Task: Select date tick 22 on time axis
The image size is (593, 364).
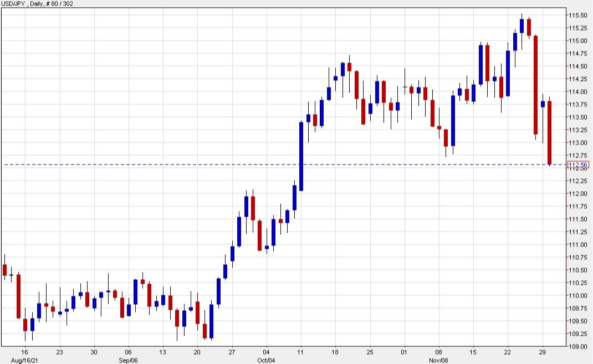Action: click(508, 352)
